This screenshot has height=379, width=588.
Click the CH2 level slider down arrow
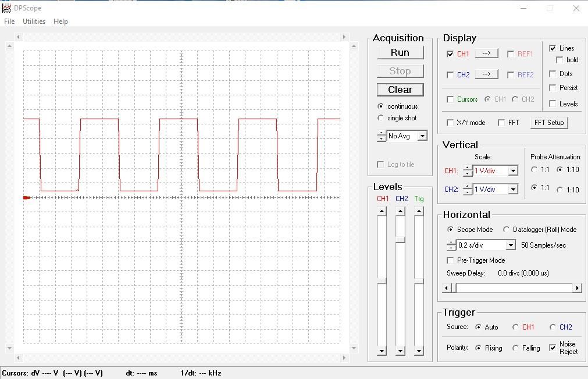(x=401, y=351)
